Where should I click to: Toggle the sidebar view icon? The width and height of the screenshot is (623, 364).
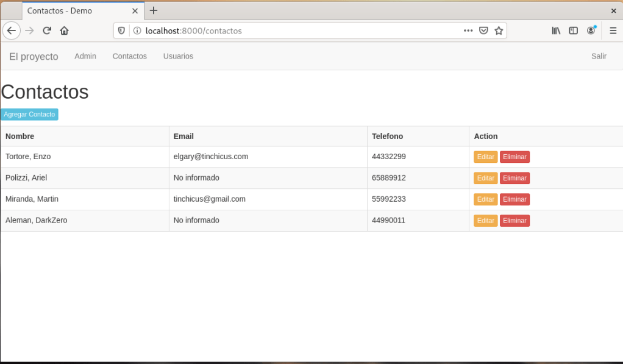pos(573,30)
